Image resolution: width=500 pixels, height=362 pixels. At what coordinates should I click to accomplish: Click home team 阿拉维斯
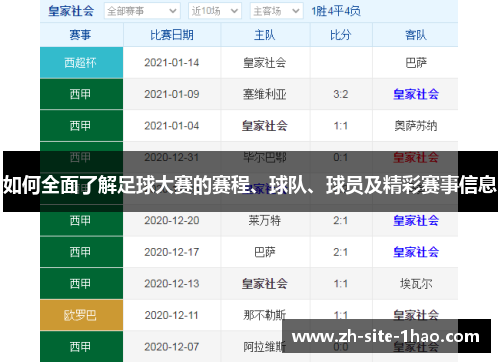click(265, 347)
